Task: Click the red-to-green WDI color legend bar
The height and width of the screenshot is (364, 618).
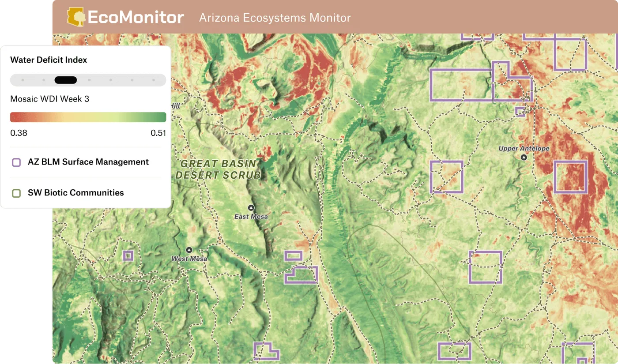Action: point(88,117)
